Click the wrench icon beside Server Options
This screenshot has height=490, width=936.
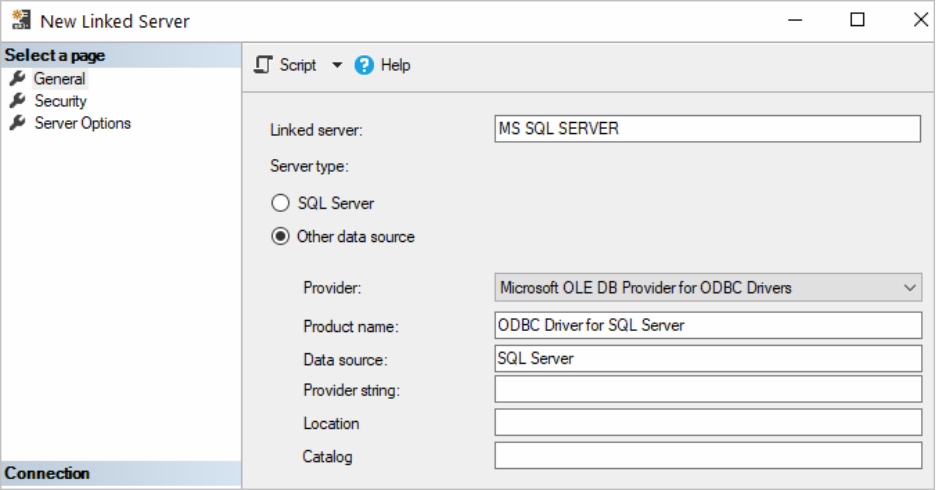point(17,124)
